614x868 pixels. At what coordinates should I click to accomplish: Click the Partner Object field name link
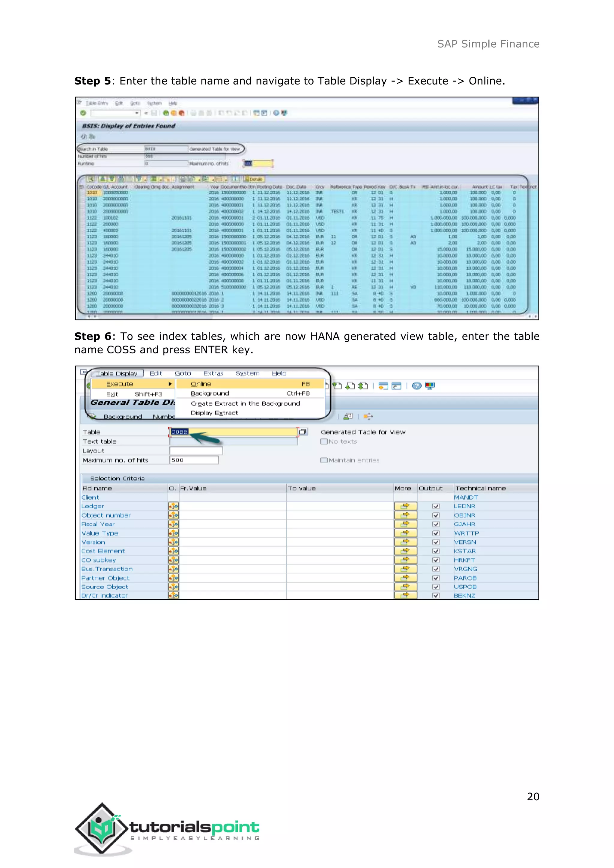(105, 578)
